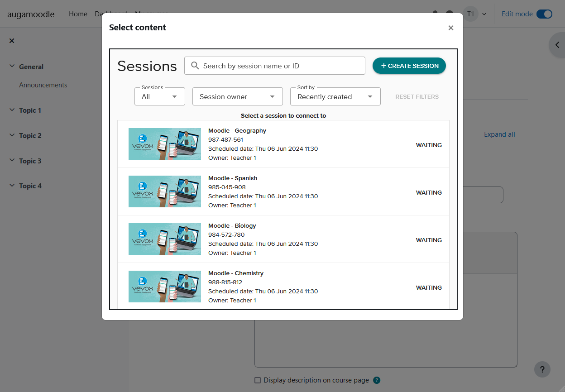Click Reset Filters
Screen dimensions: 565x392
(417, 96)
